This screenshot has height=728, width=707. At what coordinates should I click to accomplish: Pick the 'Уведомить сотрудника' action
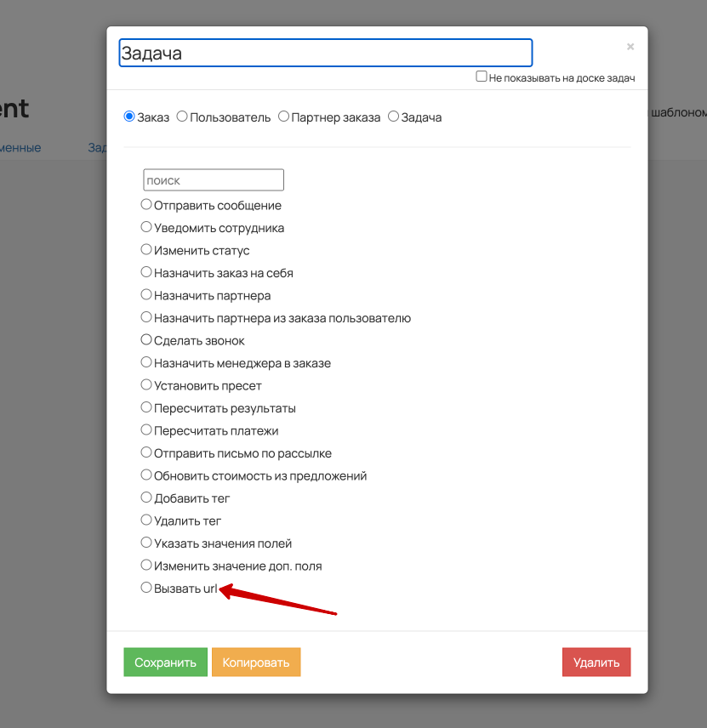point(146,226)
